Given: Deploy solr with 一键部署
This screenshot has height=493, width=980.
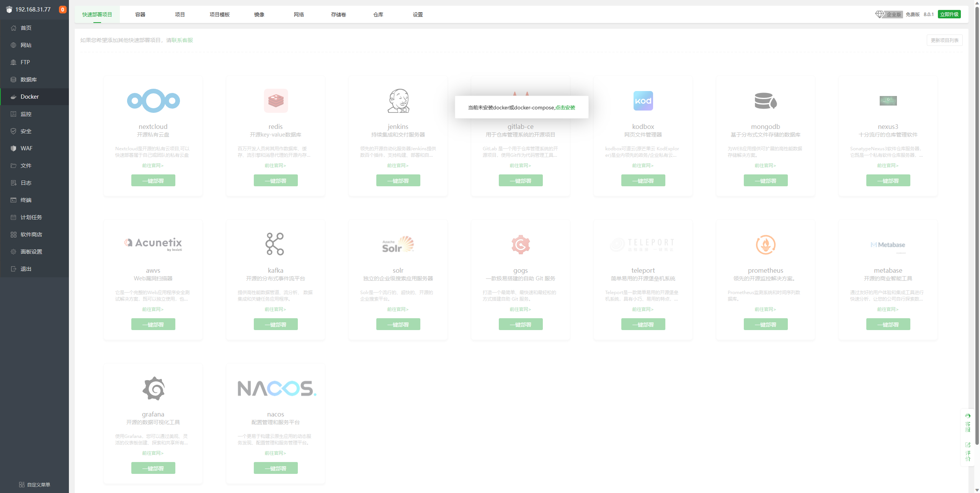Looking at the screenshot, I should pos(398,324).
